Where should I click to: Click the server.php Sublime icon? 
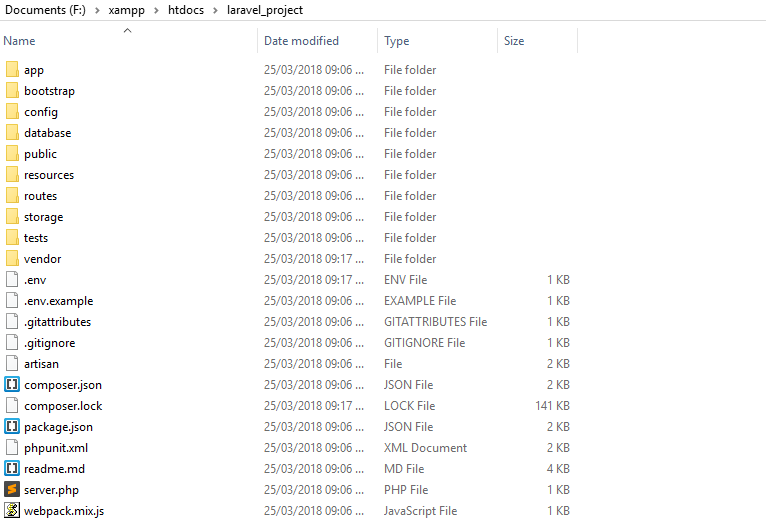[12, 489]
